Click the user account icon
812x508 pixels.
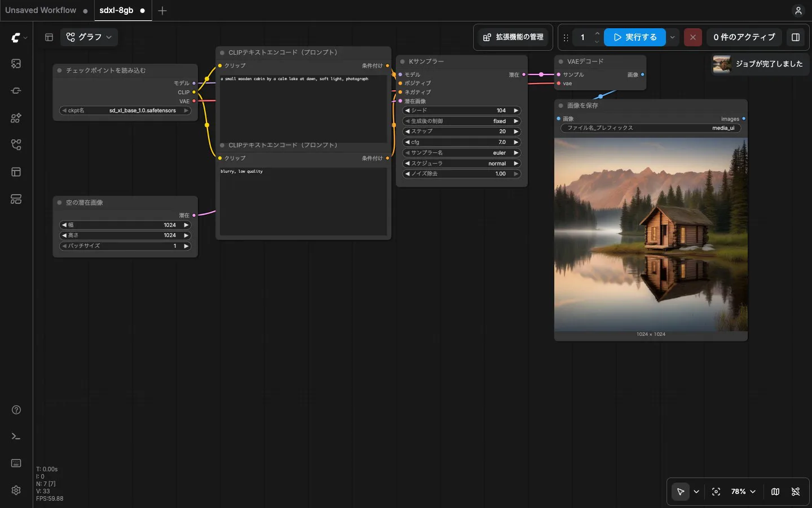pos(798,11)
